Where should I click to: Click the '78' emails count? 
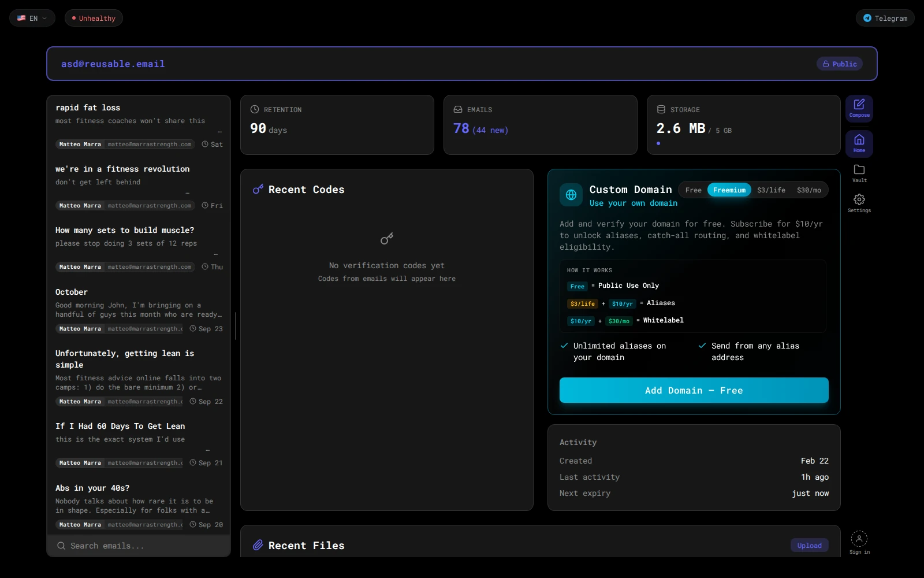[461, 128]
